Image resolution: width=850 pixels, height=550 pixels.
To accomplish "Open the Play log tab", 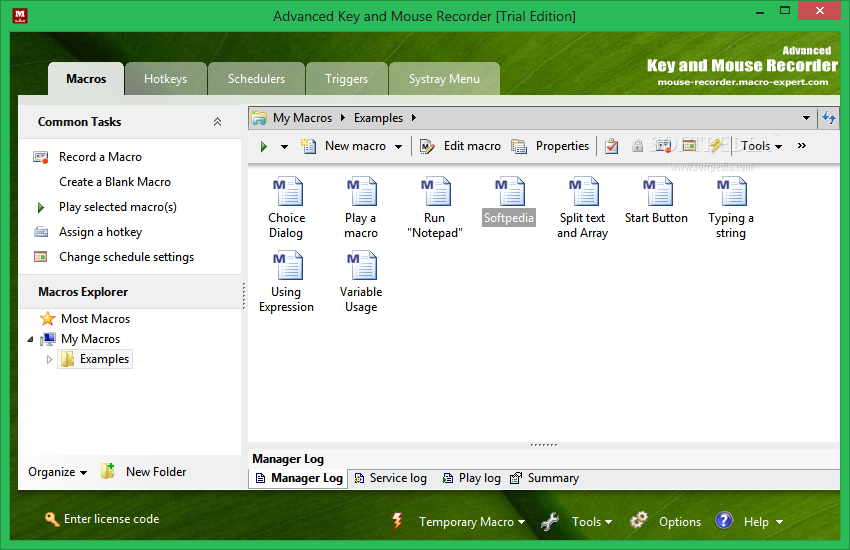I will tap(472, 478).
